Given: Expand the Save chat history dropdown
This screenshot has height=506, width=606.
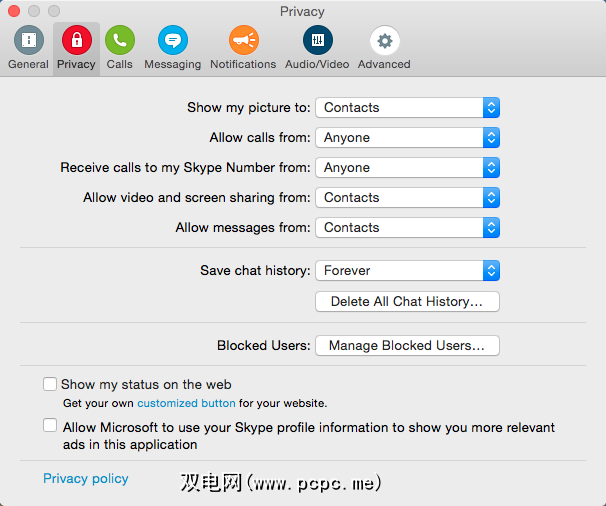Looking at the screenshot, I should 407,270.
